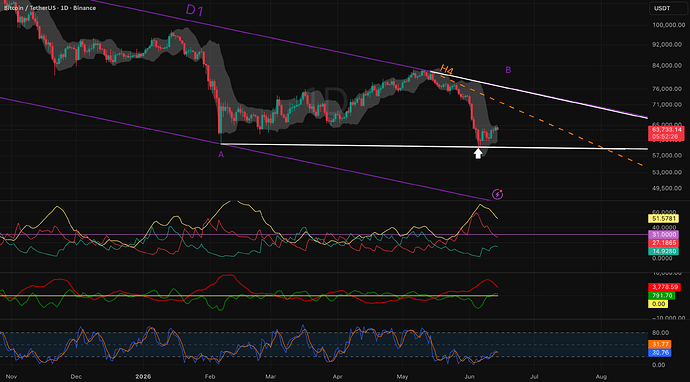Screen dimensions: 690x382
Task: Select the purple point A label
Action: [221, 154]
